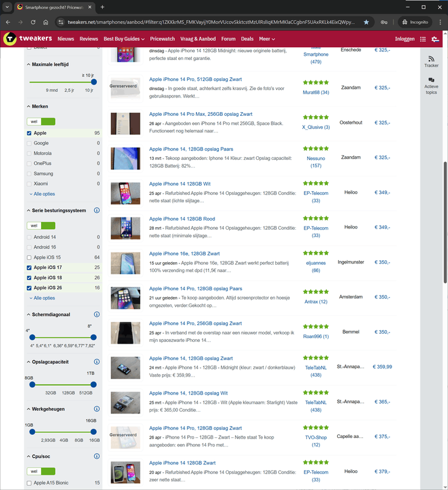Viewport: 448px width, 490px height.
Task: Click the browser home icon
Action: pyautogui.click(x=45, y=22)
